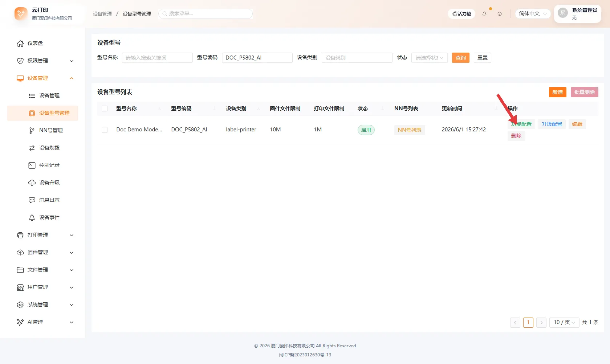Expand the AI管理 menu chevron

point(72,322)
